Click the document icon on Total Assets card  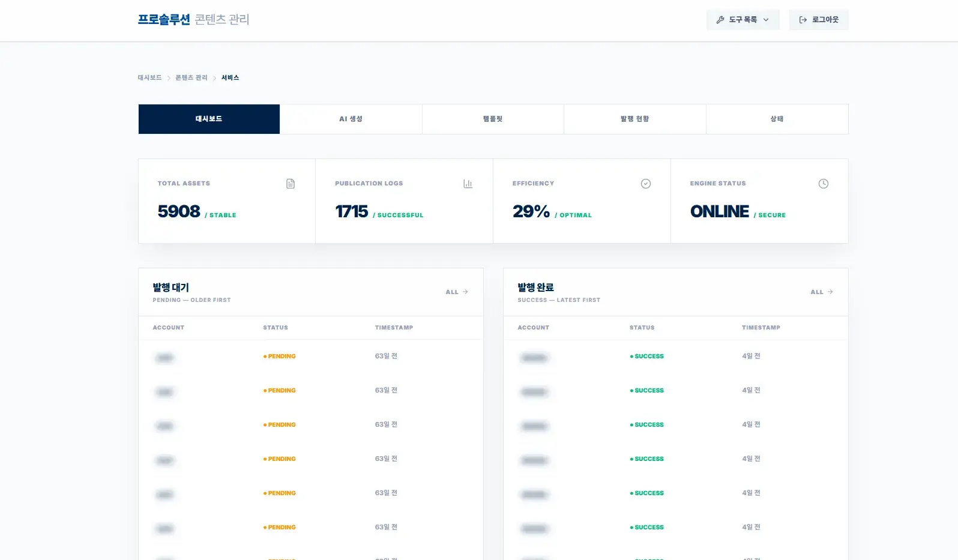click(x=291, y=184)
